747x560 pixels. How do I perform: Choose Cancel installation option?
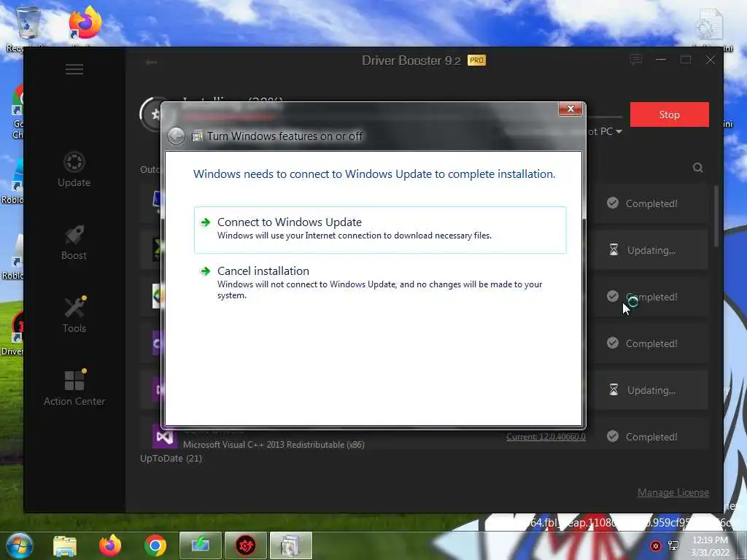click(x=379, y=282)
